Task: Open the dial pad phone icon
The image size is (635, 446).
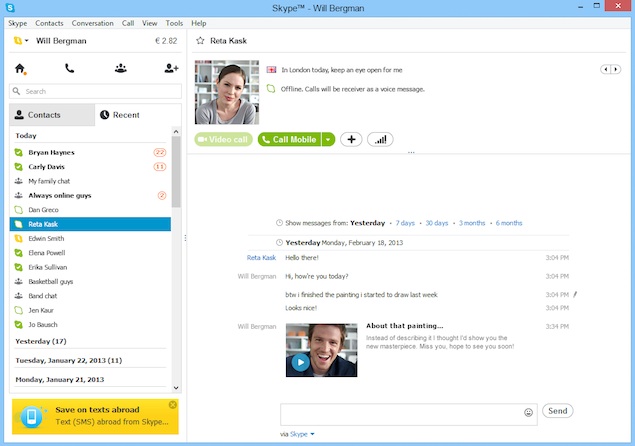Action: pos(69,69)
